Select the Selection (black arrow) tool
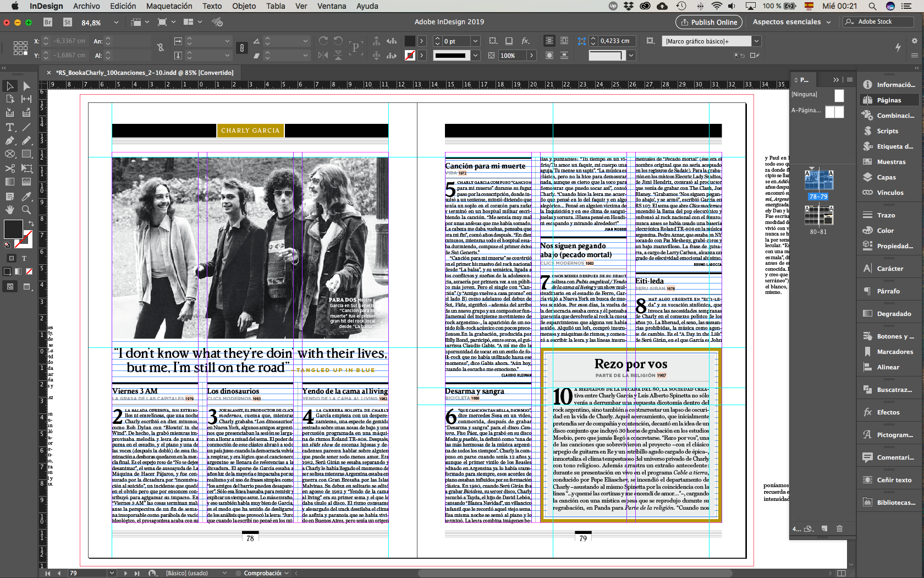The image size is (924, 578). (x=10, y=86)
